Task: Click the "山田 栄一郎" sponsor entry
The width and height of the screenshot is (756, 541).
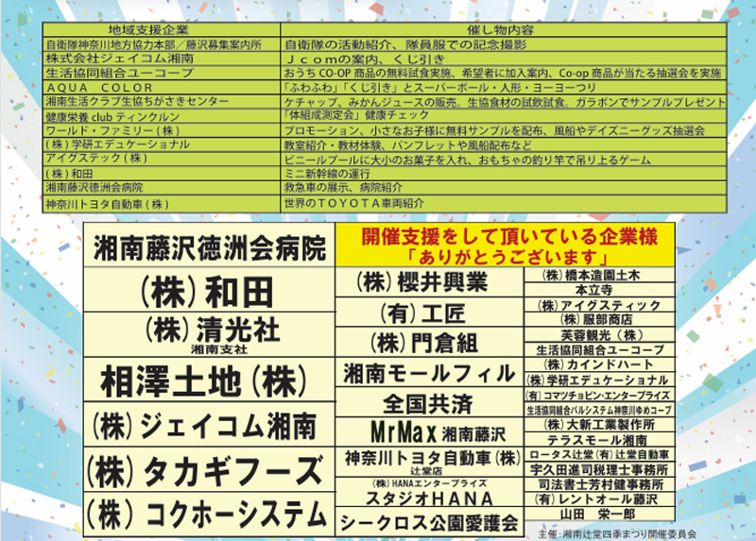Action: pyautogui.click(x=599, y=514)
